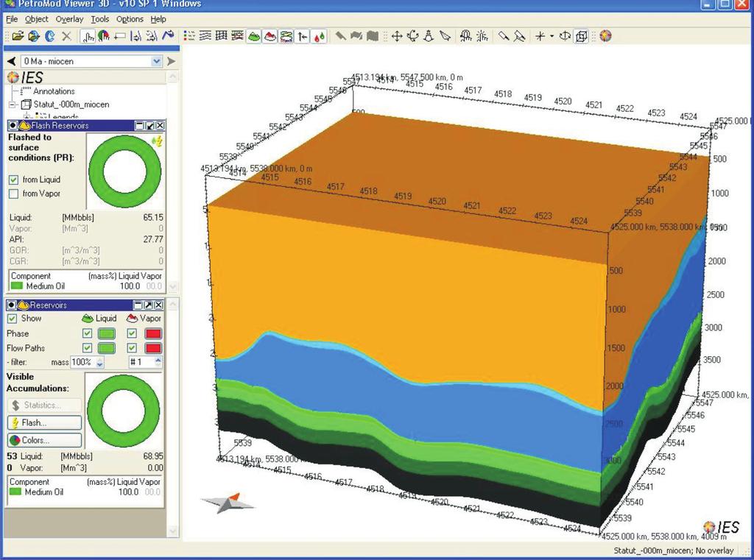Toggle the Reservoirs panel dot button
Screen dimensions: 754x560
point(12,305)
